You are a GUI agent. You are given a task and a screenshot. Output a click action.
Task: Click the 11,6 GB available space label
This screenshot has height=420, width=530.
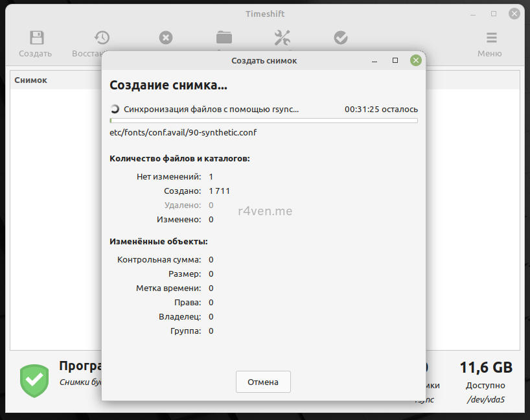(486, 367)
